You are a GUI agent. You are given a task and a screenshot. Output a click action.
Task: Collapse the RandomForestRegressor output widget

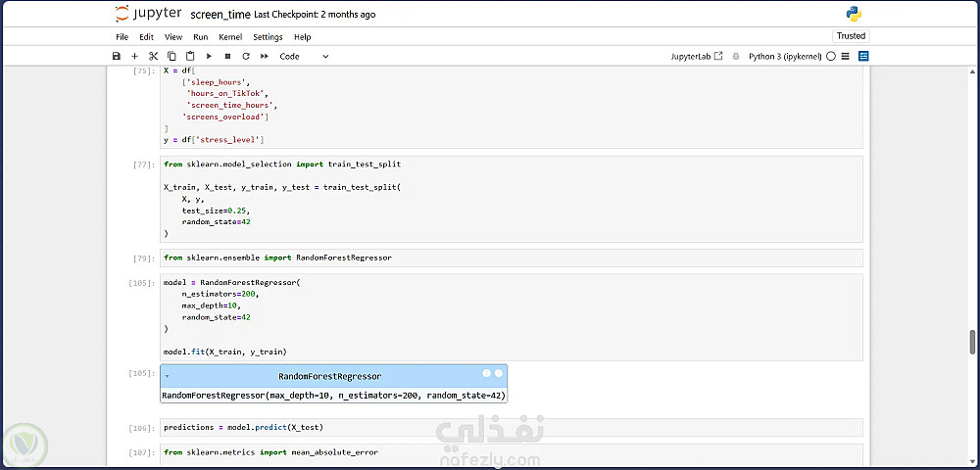pyautogui.click(x=167, y=376)
